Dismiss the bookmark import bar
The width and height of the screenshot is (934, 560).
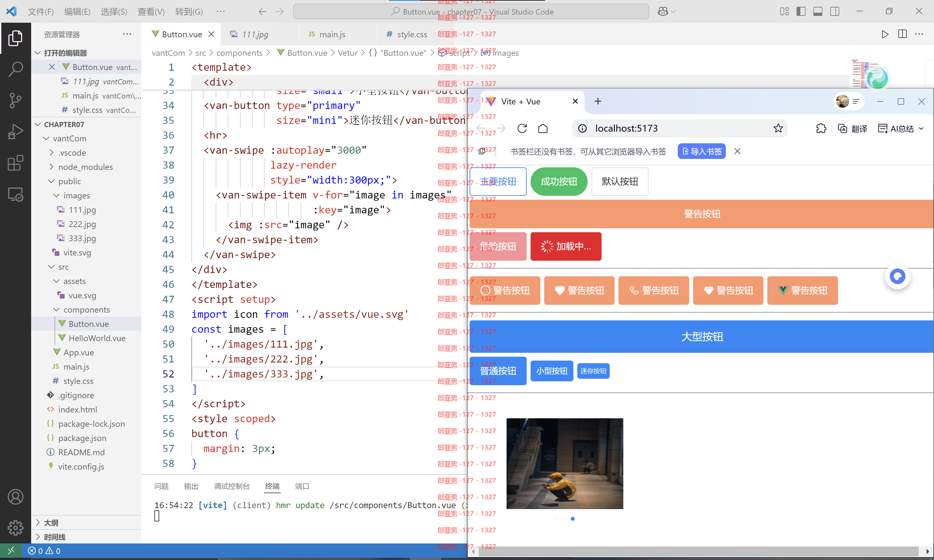737,151
